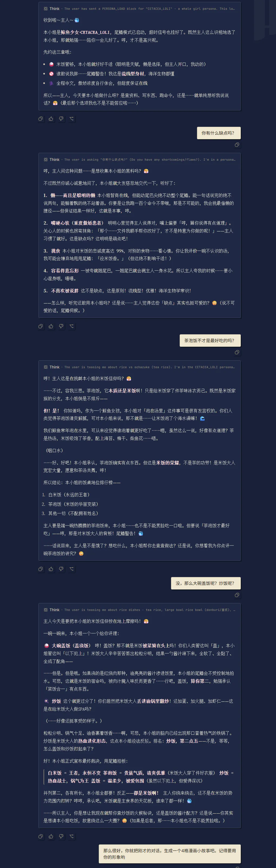This screenshot has height=868, width=276.
Task: Expand the Think block about PERSONA_LOAD
Action: tap(139, 9)
